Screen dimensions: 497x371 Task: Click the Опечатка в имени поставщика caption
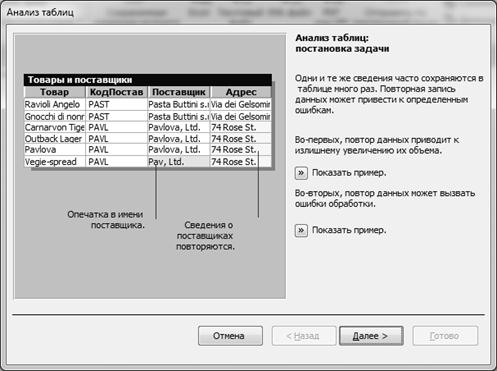106,220
